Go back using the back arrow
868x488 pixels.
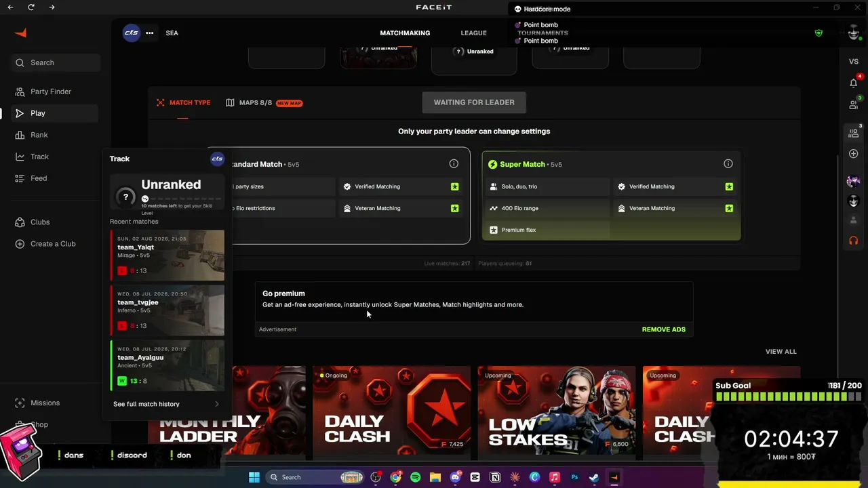[x=10, y=7]
